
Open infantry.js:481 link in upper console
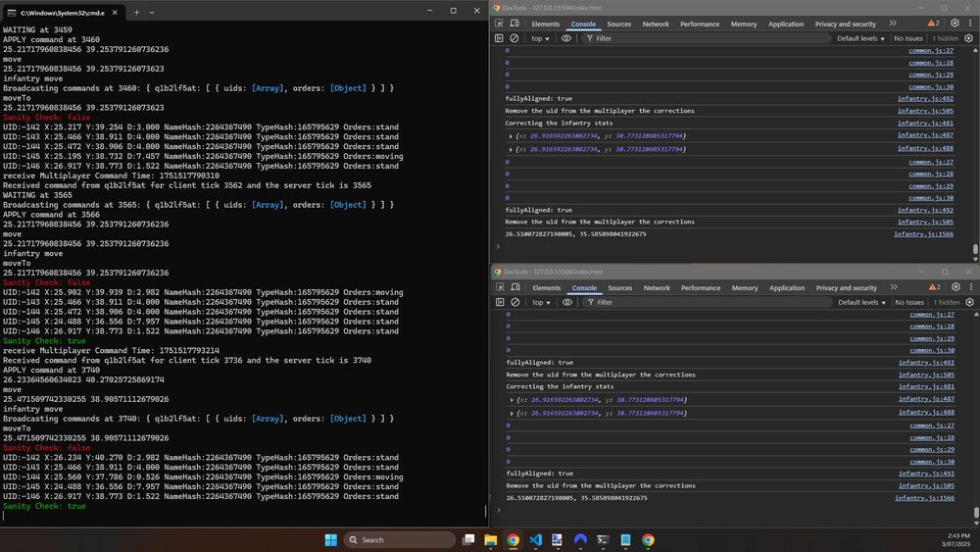[926, 123]
